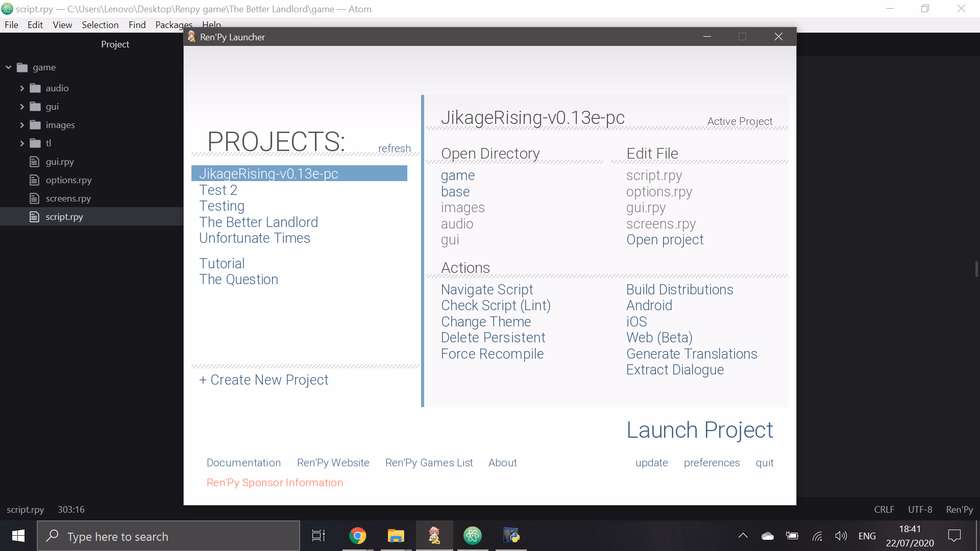Expand the audio folder chevron in Atom
The width and height of the screenshot is (980, 551).
[22, 88]
